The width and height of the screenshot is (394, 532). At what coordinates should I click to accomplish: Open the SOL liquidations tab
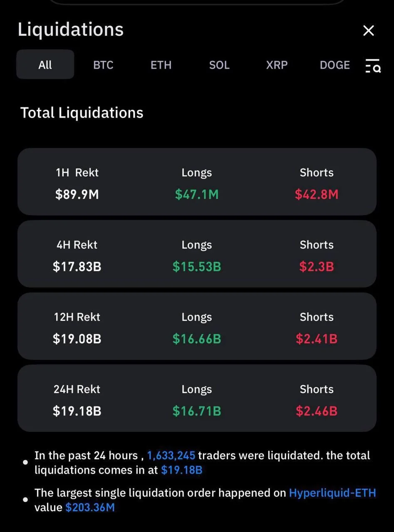219,65
